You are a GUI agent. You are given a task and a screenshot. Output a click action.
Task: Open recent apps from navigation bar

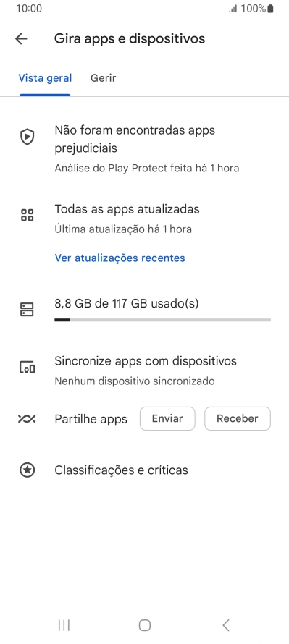pyautogui.click(x=64, y=625)
